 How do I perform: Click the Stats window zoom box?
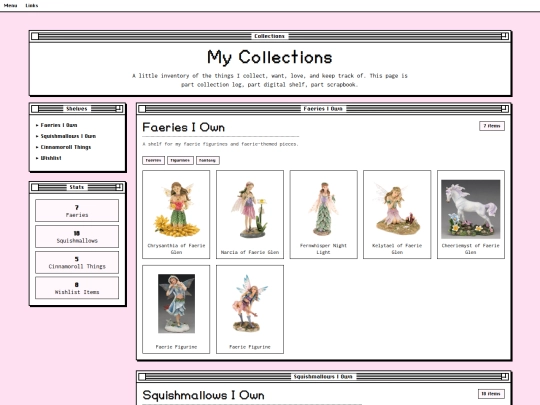tap(119, 187)
